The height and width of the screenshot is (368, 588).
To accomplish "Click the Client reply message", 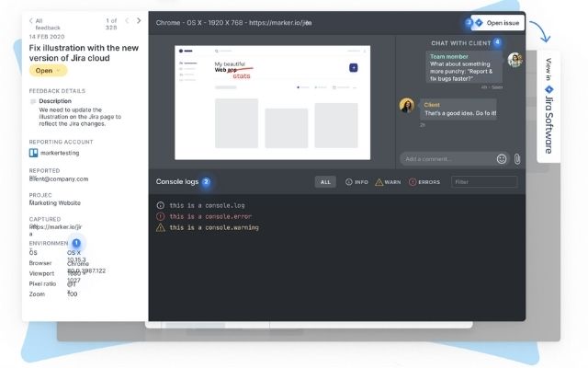I will pos(458,109).
